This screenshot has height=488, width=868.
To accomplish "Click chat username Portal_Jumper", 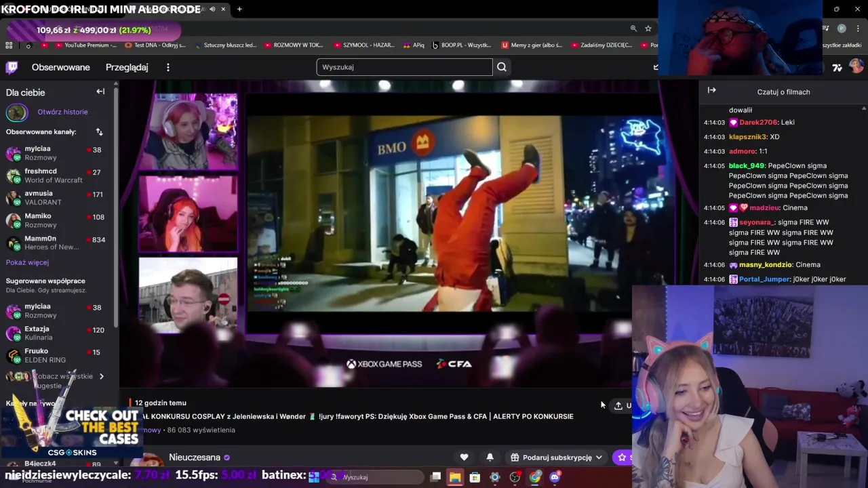I will (x=764, y=279).
